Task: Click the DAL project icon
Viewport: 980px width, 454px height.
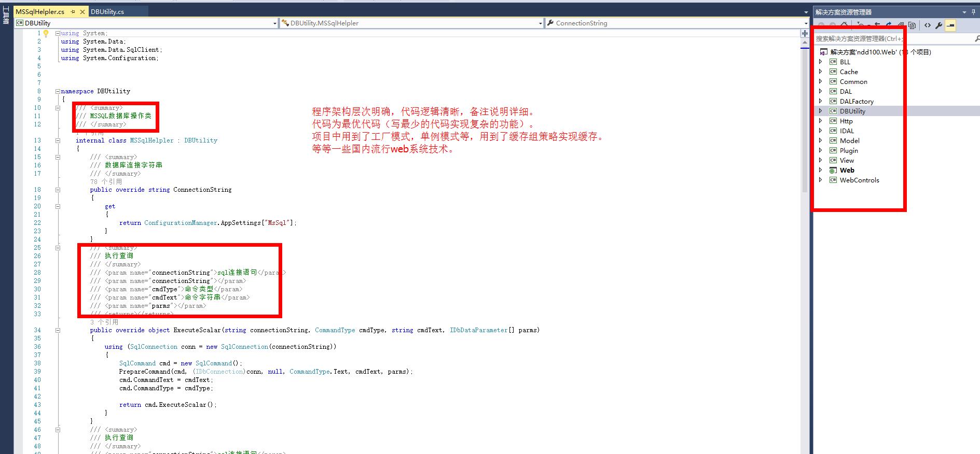Action: (x=833, y=91)
